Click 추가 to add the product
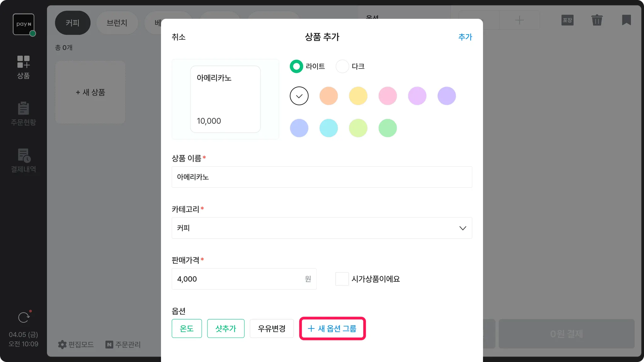Screen dimensions: 644x362 465,37
